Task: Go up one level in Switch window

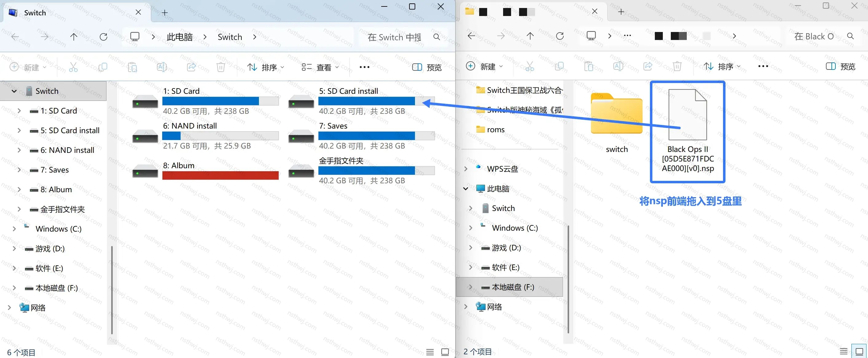Action: [74, 37]
